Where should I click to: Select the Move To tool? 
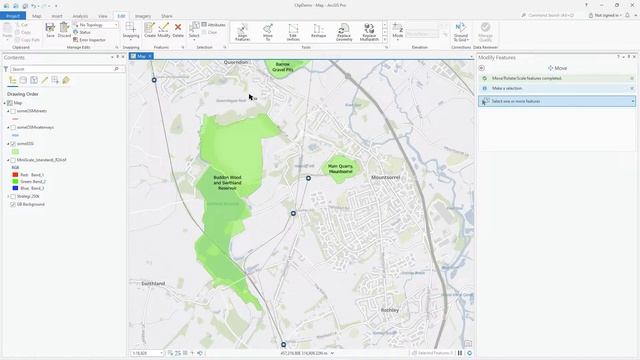click(268, 32)
